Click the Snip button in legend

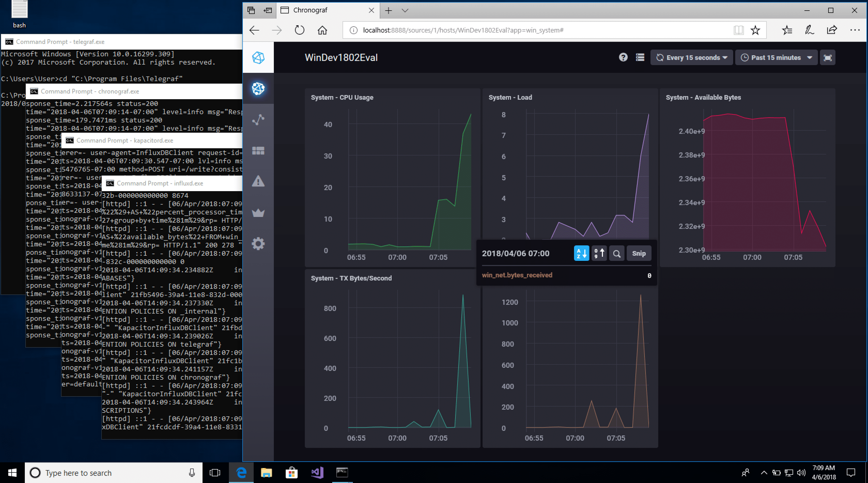pyautogui.click(x=639, y=253)
